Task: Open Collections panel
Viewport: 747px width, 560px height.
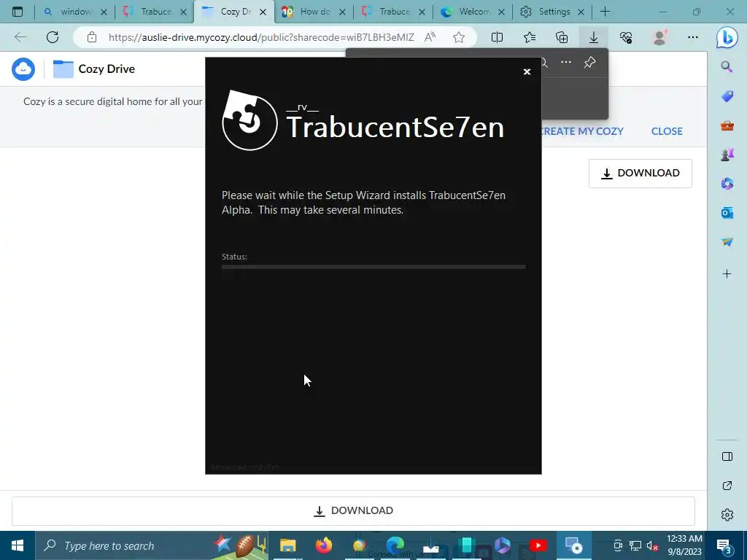Action: click(x=562, y=37)
